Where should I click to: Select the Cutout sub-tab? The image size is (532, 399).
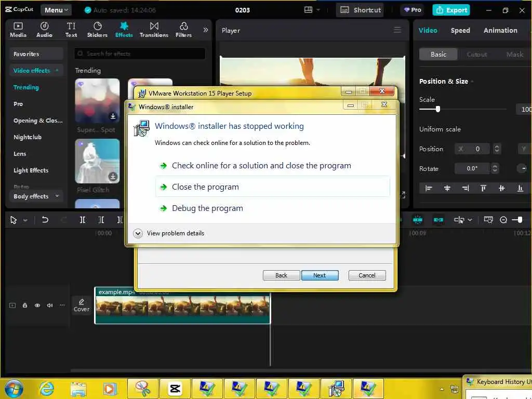tap(476, 54)
